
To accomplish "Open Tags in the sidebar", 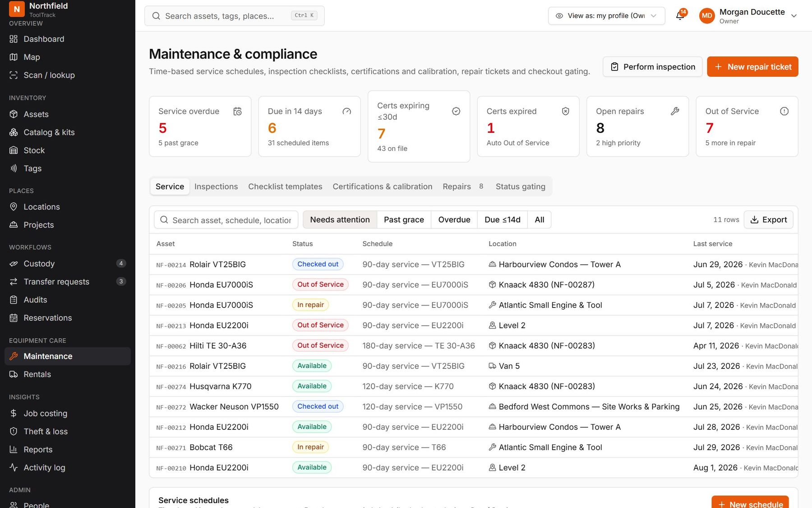I will (x=68, y=168).
